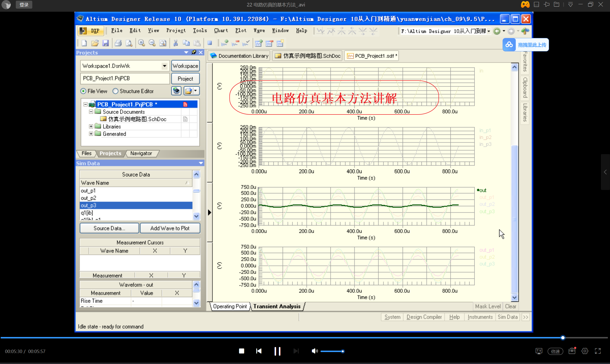Expand the Libraries folder node
The image size is (610, 364).
[91, 127]
